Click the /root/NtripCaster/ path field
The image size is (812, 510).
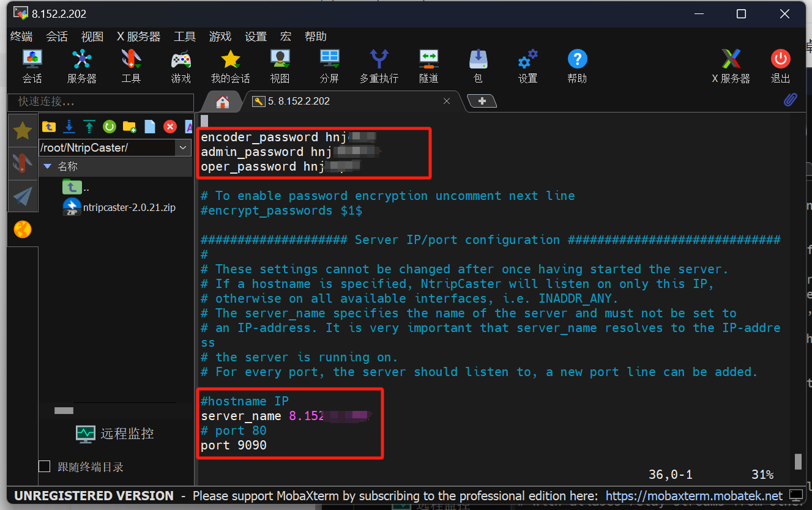coord(107,147)
